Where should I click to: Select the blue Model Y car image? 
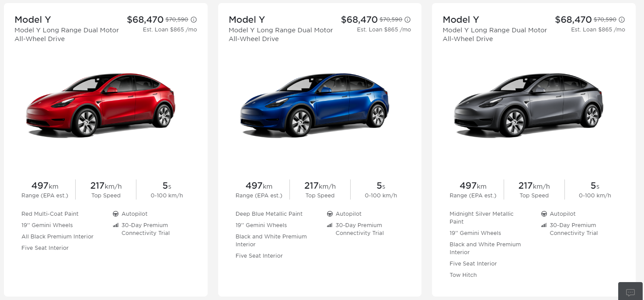pos(314,104)
